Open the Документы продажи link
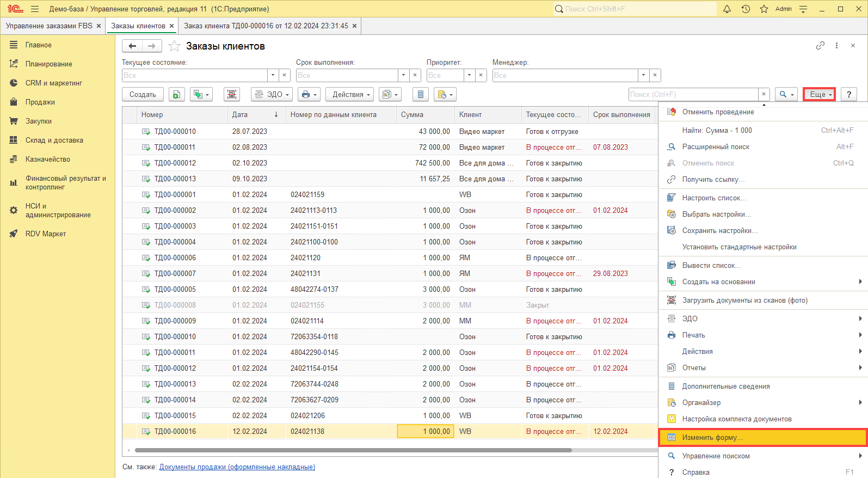Image resolution: width=868 pixels, height=478 pixels. [x=237, y=467]
